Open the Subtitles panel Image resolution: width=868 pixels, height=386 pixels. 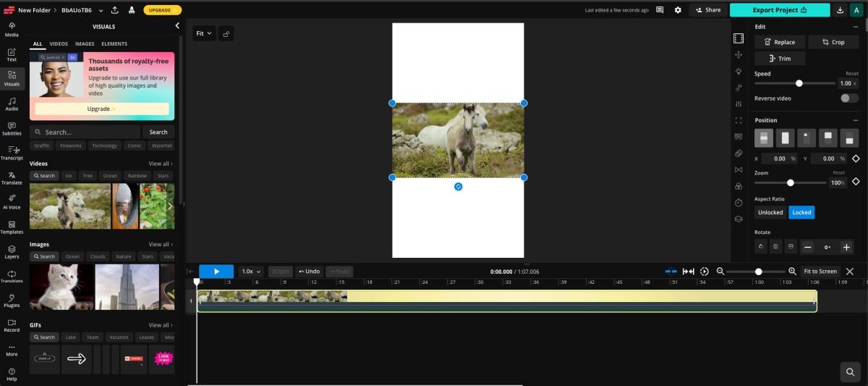[12, 128]
